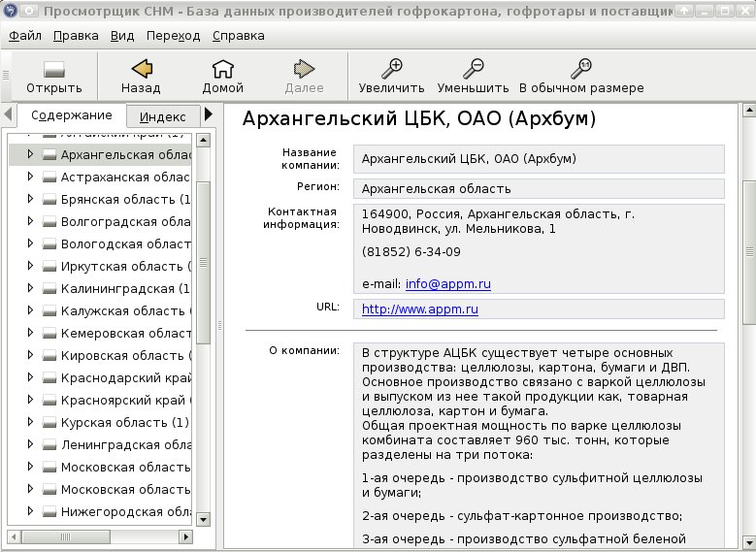756x552 pixels.
Task: Click the tree horizontal scrollbar thumb
Action: click(x=66, y=536)
